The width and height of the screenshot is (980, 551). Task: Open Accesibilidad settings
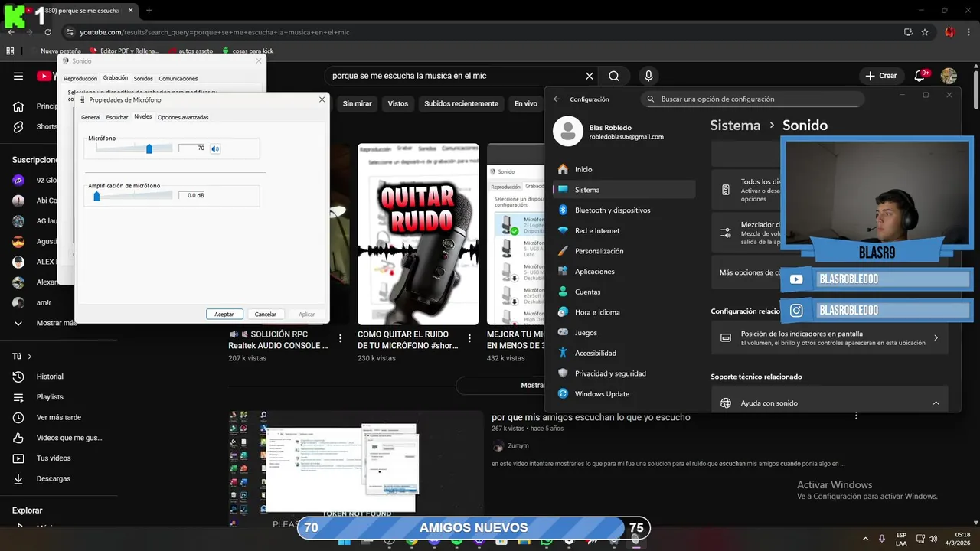click(x=623, y=353)
